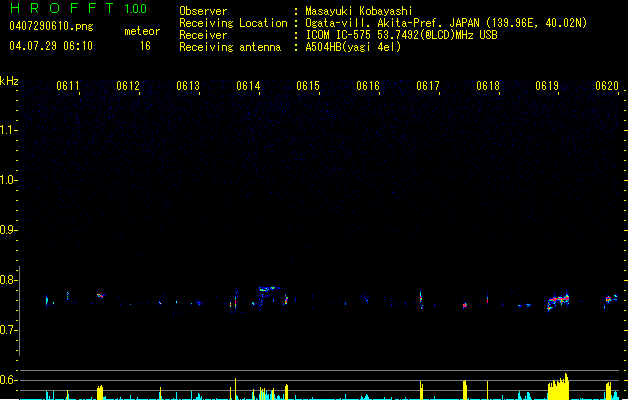The width and height of the screenshot is (629, 400).
Task: Click the HROFFT 1.0.0 title text
Action: [79, 8]
